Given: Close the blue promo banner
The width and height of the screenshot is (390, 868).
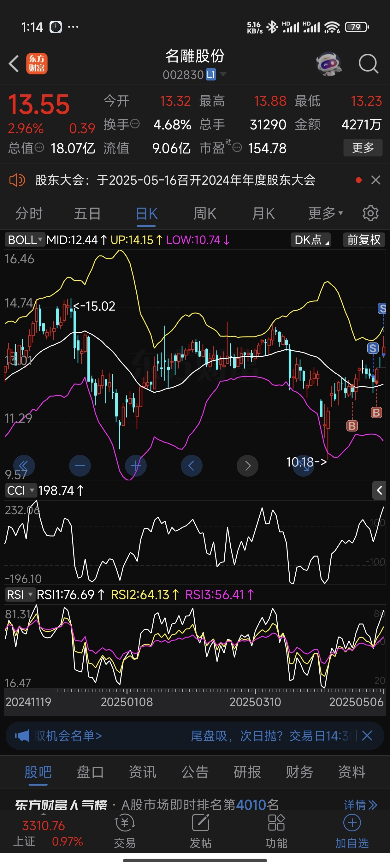Looking at the screenshot, I should pos(367,735).
